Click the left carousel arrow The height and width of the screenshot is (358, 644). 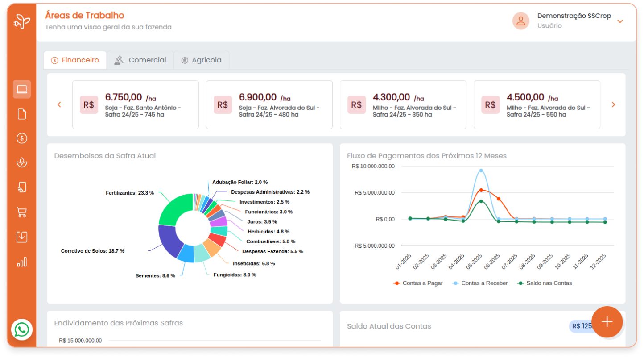(x=59, y=104)
